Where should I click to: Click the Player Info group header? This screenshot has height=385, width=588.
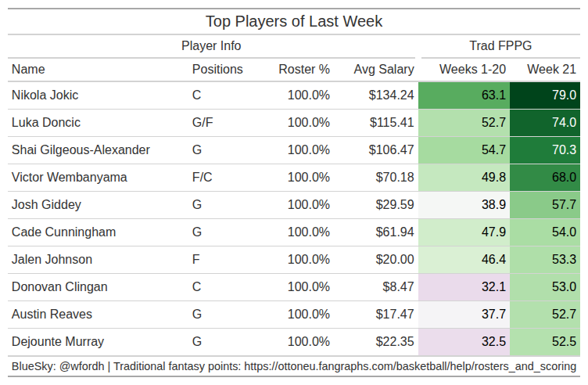(211, 46)
